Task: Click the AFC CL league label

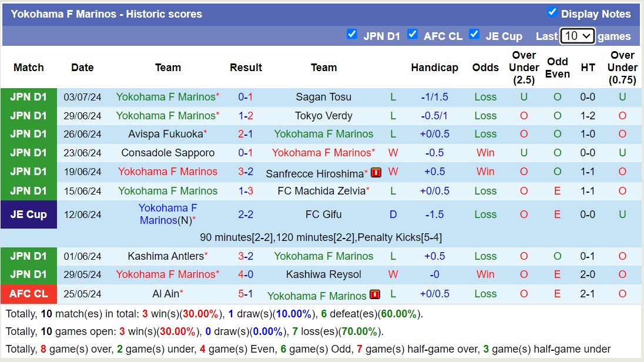Action: [28, 294]
